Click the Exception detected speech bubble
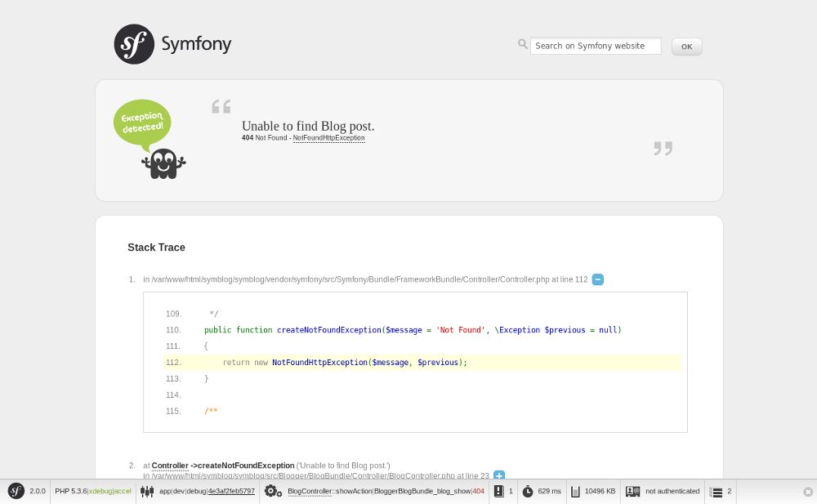Screen dimensions: 817x504 (142, 123)
